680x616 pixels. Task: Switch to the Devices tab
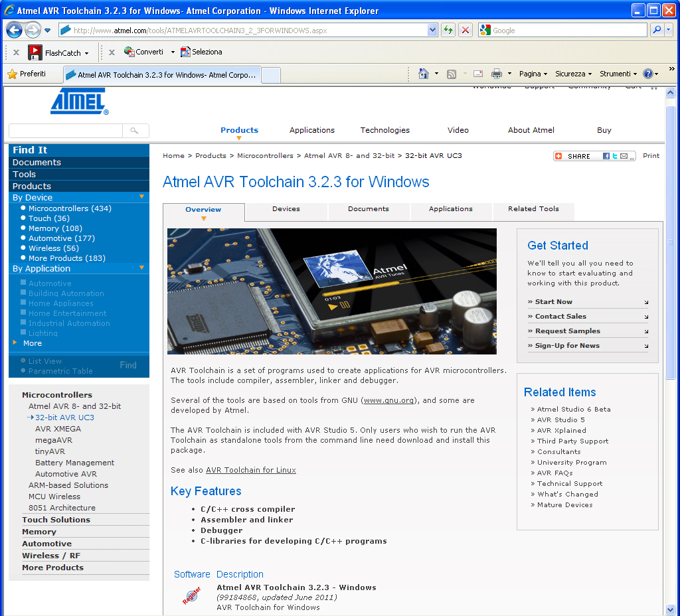[x=286, y=209]
